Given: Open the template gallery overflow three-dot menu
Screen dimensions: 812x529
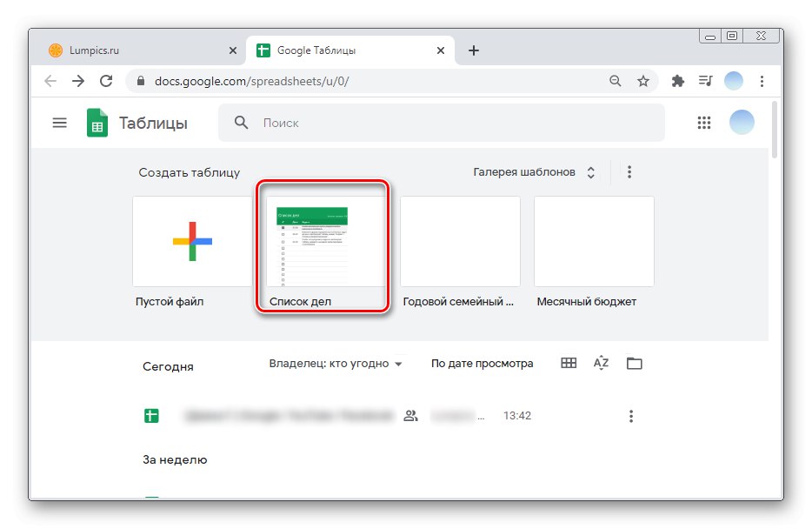Looking at the screenshot, I should 629,171.
